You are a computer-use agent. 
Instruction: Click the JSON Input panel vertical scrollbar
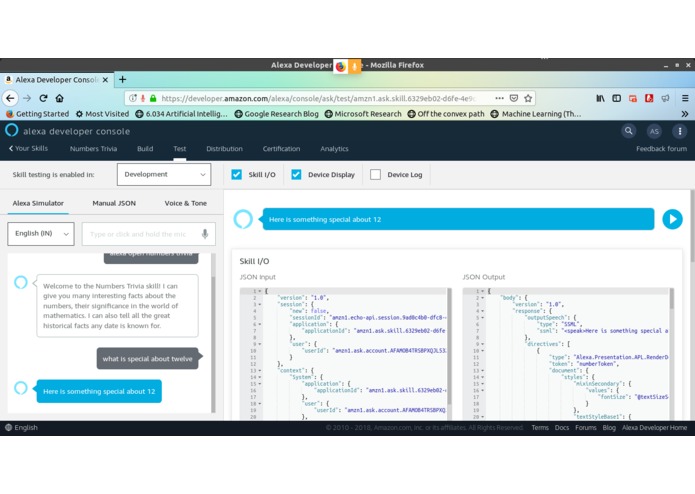pyautogui.click(x=449, y=346)
